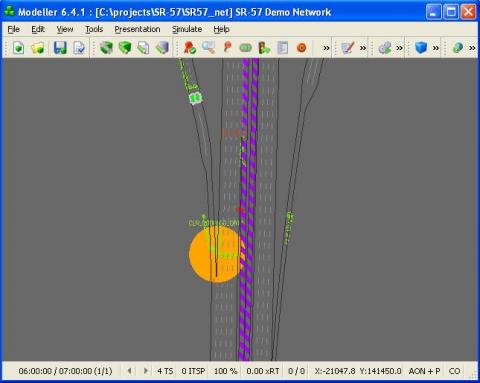Click the red pin marker tool icon
Viewport: 480px width, 383px height.
point(228,47)
